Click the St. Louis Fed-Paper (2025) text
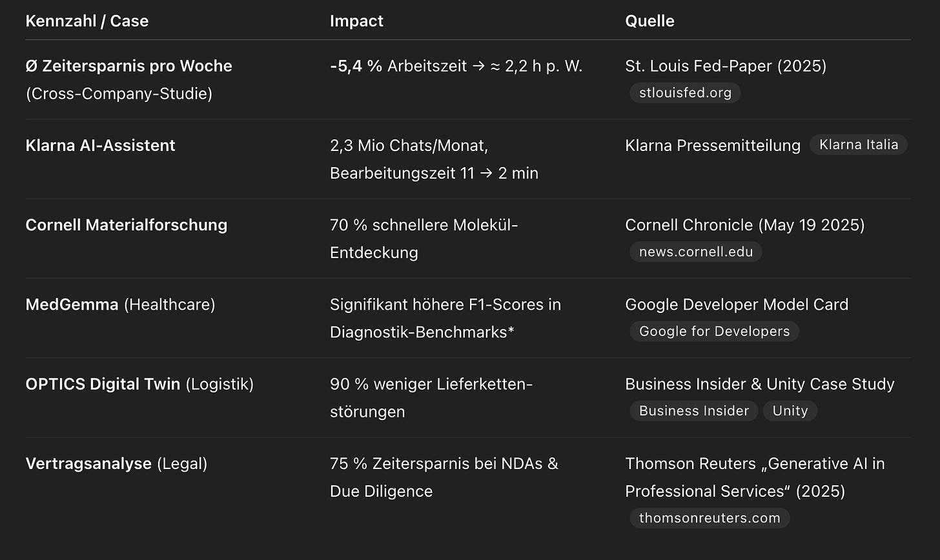 [726, 66]
